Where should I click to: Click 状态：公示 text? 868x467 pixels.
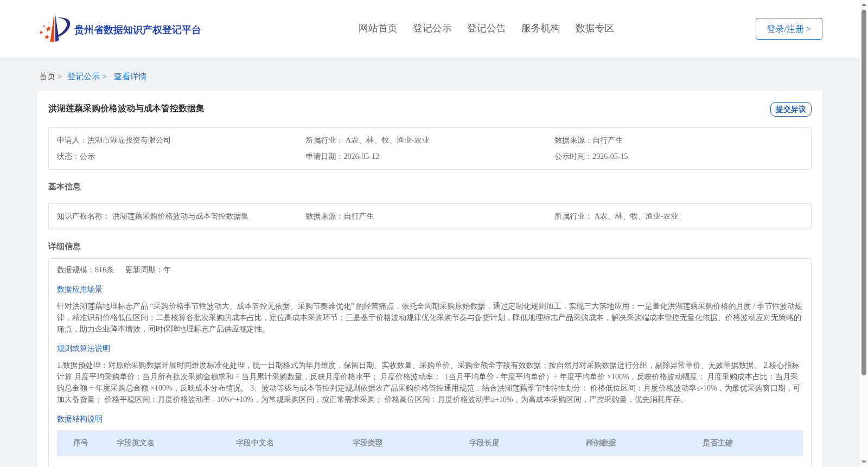click(76, 156)
